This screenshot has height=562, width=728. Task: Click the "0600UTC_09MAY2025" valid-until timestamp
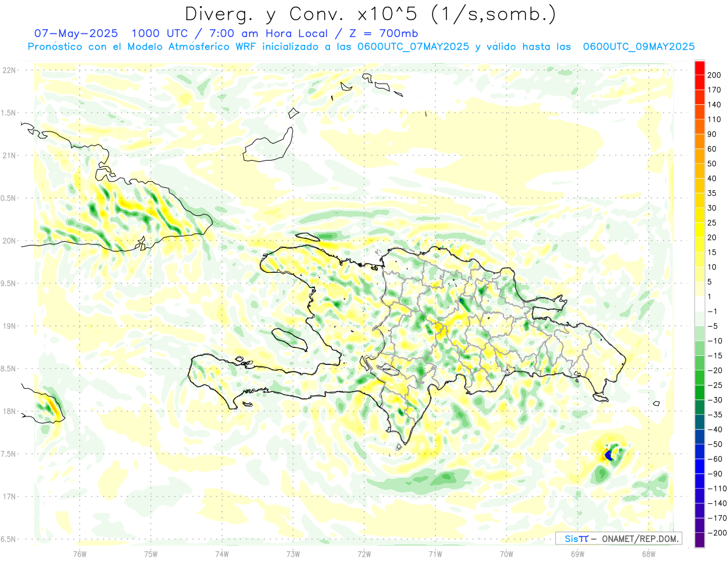click(638, 47)
